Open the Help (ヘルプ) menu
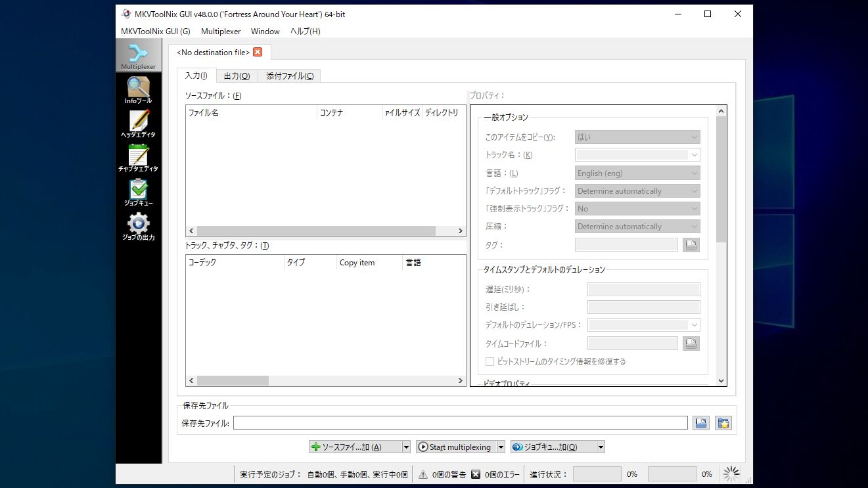Screen dimensions: 868x488 point(306,31)
